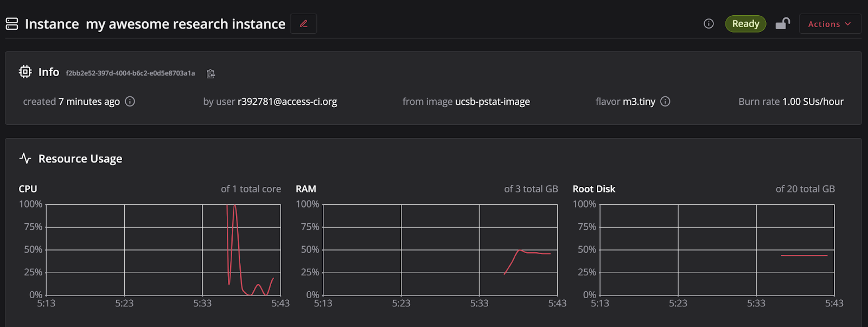Image resolution: width=868 pixels, height=327 pixels.
Task: Toggle the instance lock icon
Action: (782, 24)
